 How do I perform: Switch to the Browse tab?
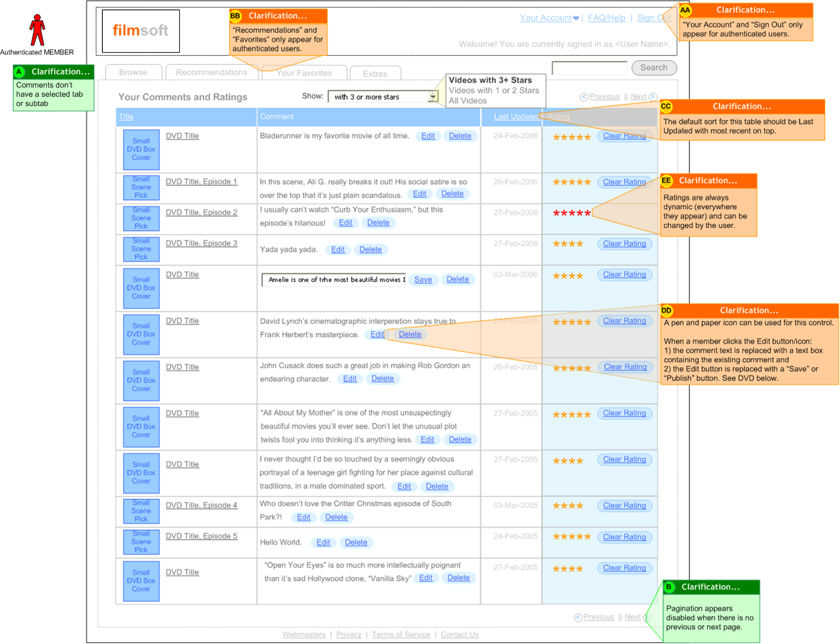click(133, 73)
